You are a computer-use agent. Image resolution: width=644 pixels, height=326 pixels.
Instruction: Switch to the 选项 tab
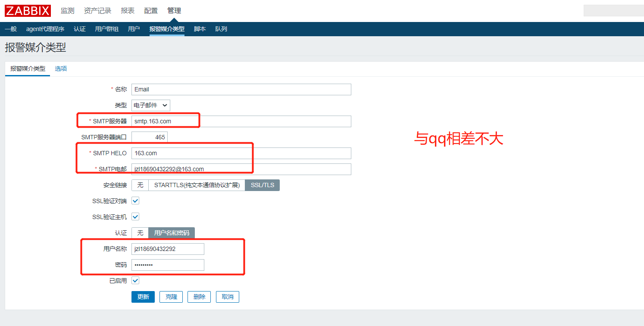click(61, 69)
